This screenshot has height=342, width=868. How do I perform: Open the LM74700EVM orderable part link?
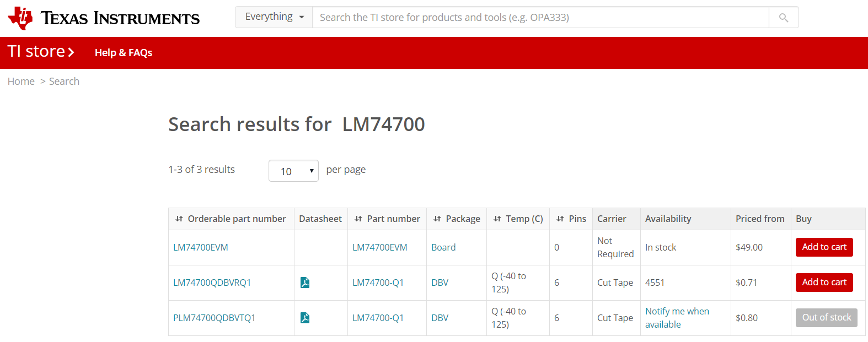[201, 247]
